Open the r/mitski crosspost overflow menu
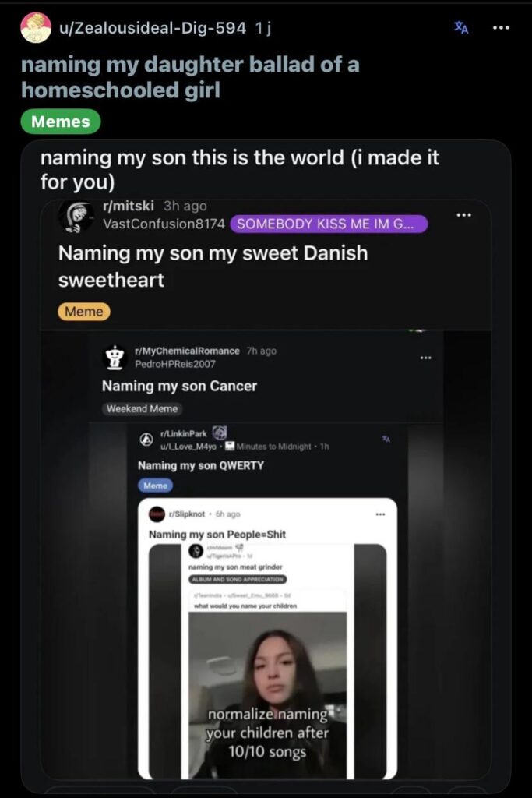532x798 pixels. tap(464, 214)
